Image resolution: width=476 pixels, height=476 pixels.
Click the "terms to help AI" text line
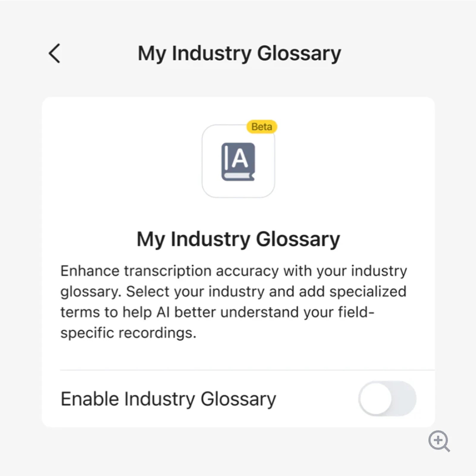tap(217, 312)
